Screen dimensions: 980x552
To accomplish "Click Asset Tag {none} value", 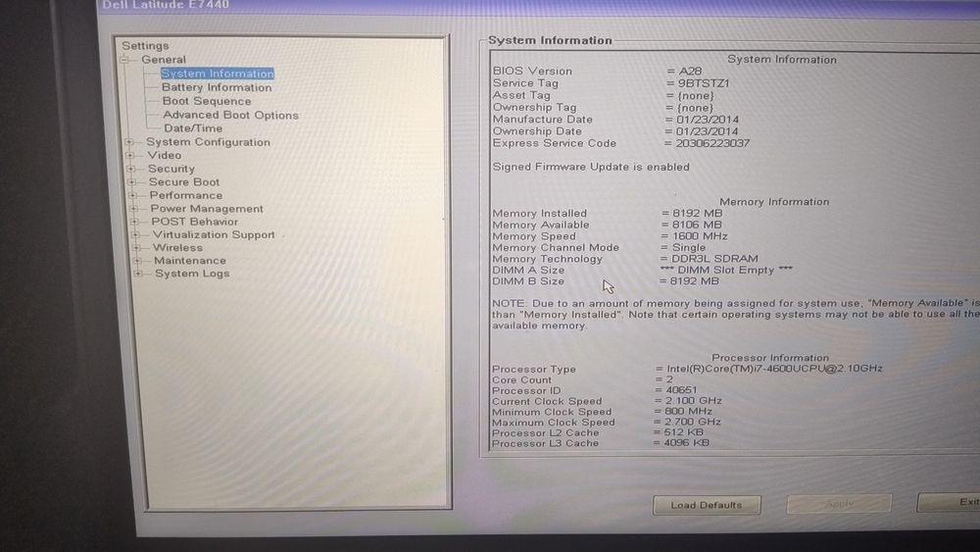I will [695, 96].
